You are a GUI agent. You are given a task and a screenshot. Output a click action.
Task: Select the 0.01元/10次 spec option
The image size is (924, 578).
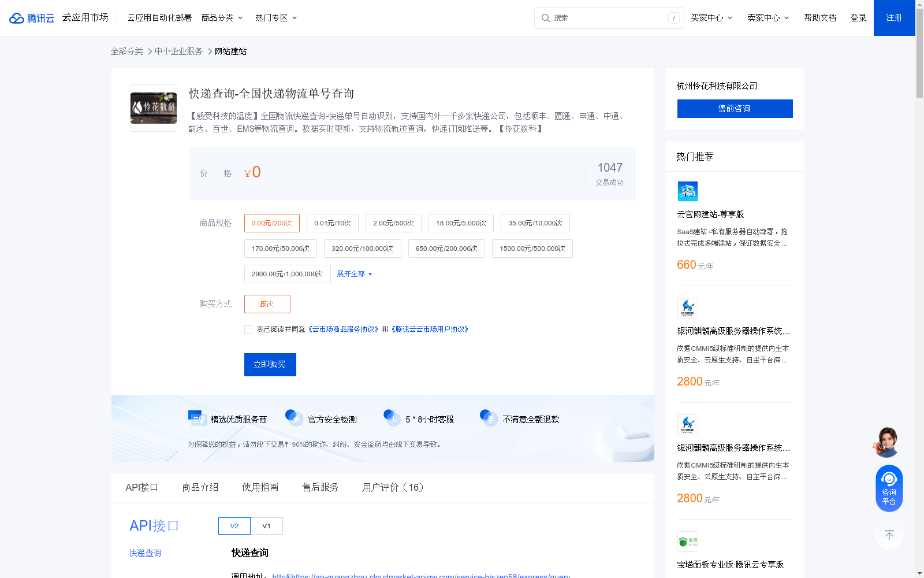[x=333, y=223]
